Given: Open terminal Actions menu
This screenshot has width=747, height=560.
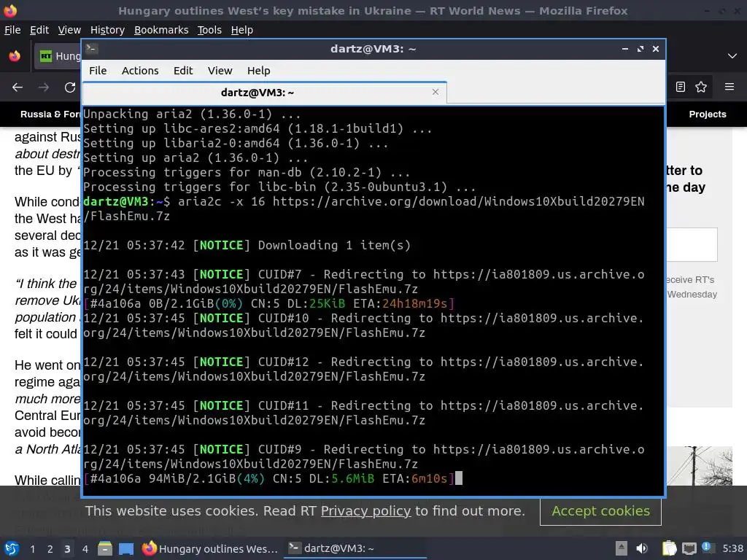Looking at the screenshot, I should (x=140, y=71).
